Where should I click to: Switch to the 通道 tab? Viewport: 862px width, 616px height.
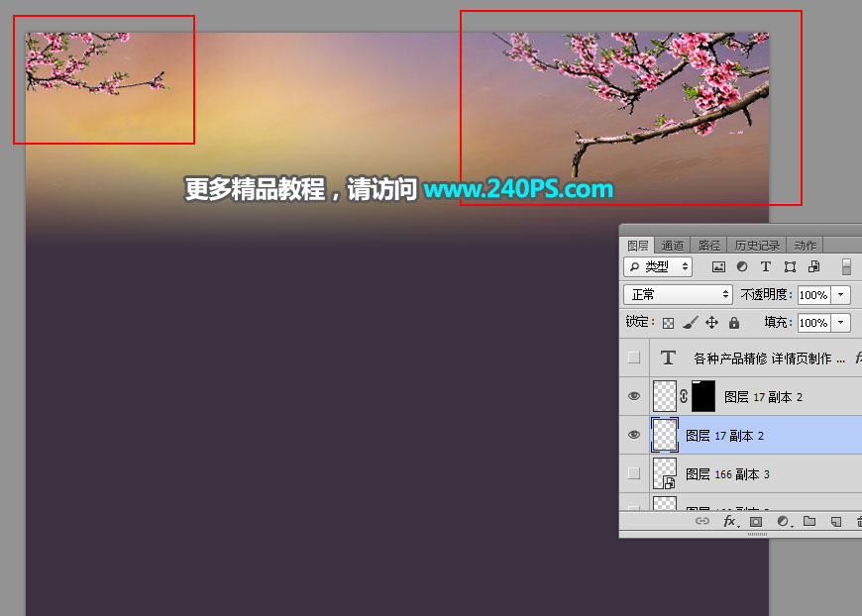click(x=673, y=246)
